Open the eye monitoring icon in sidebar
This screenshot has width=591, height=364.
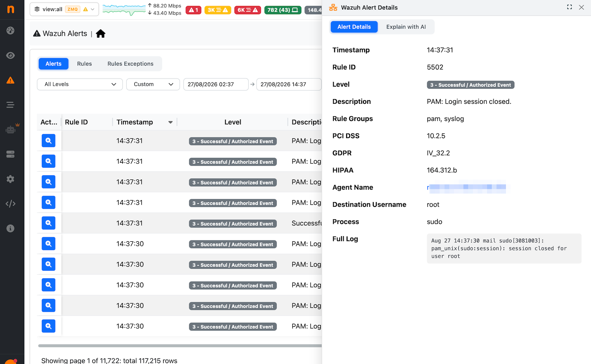click(x=11, y=55)
